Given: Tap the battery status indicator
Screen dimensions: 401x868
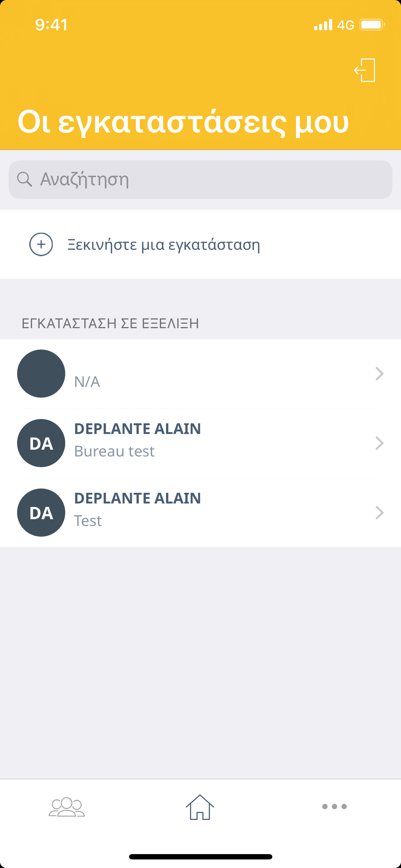Looking at the screenshot, I should 372,25.
